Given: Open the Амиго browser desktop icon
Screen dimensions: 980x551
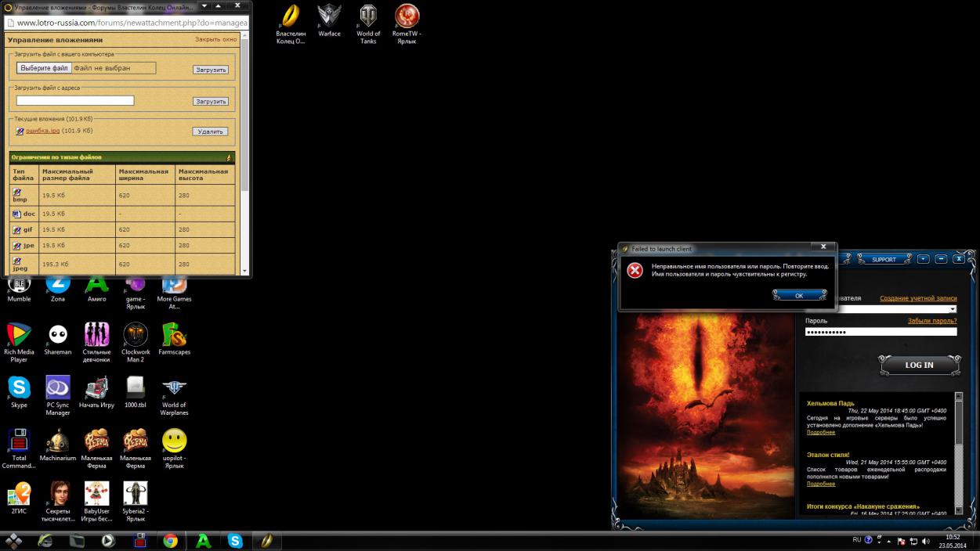Looking at the screenshot, I should click(x=96, y=289).
